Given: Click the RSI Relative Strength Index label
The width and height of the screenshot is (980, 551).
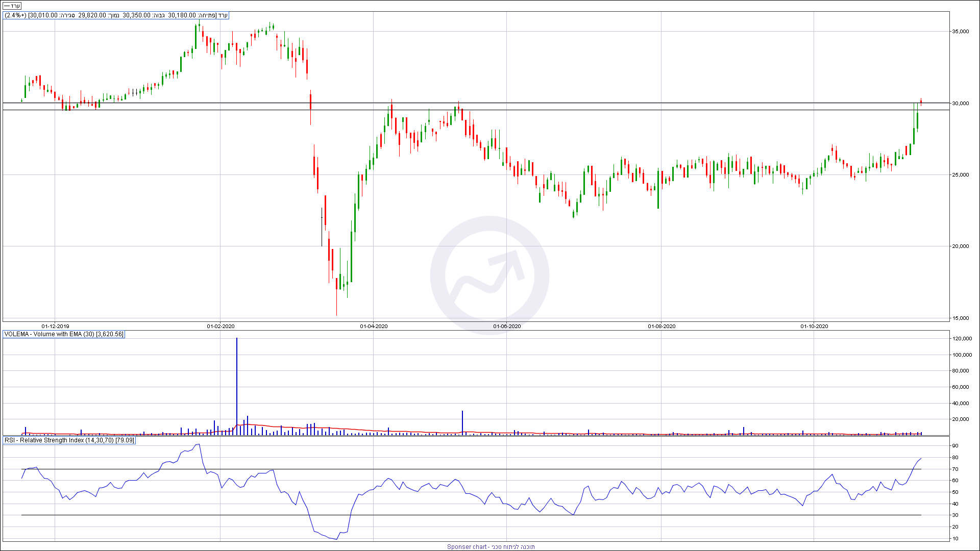Looking at the screenshot, I should pyautogui.click(x=69, y=440).
